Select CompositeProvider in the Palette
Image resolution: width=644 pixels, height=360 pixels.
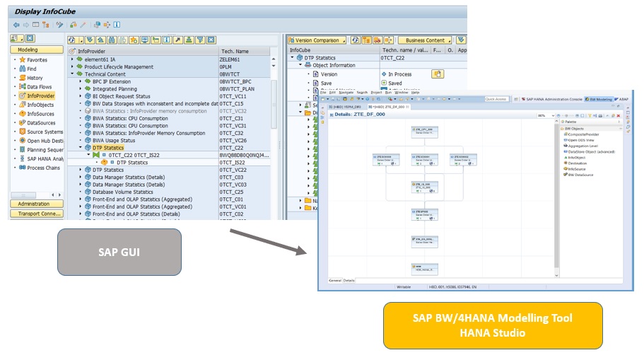click(581, 134)
